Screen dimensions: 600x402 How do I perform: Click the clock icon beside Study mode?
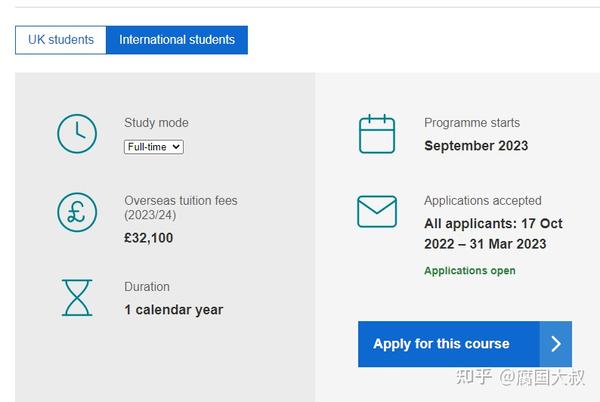point(77,133)
